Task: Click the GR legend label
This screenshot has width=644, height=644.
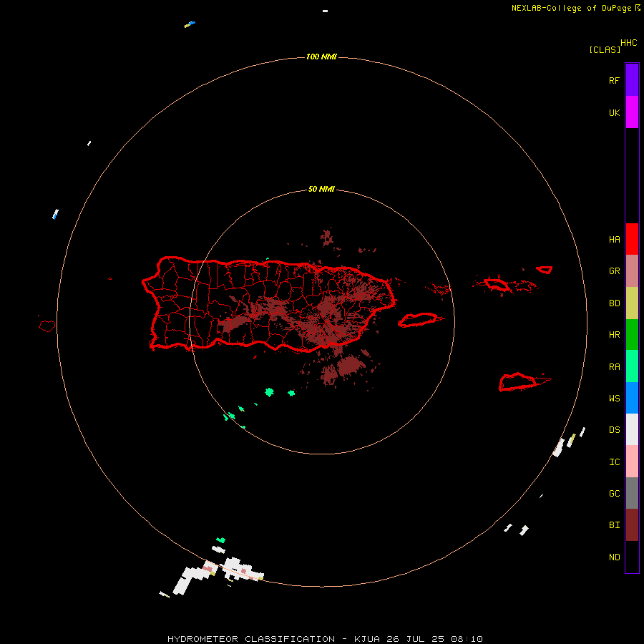Action: coord(614,271)
